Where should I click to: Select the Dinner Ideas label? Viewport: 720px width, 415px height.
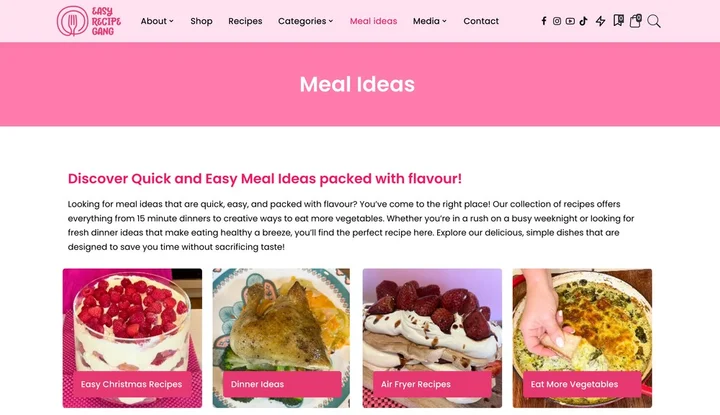tap(257, 384)
